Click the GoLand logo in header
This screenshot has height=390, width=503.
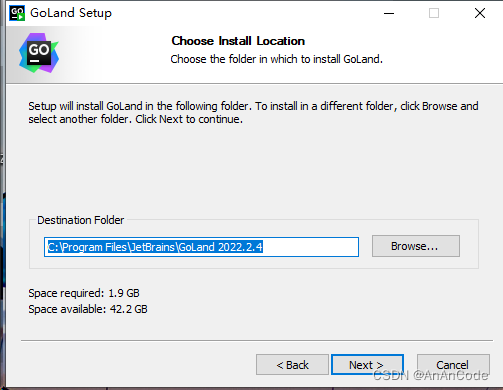click(39, 53)
